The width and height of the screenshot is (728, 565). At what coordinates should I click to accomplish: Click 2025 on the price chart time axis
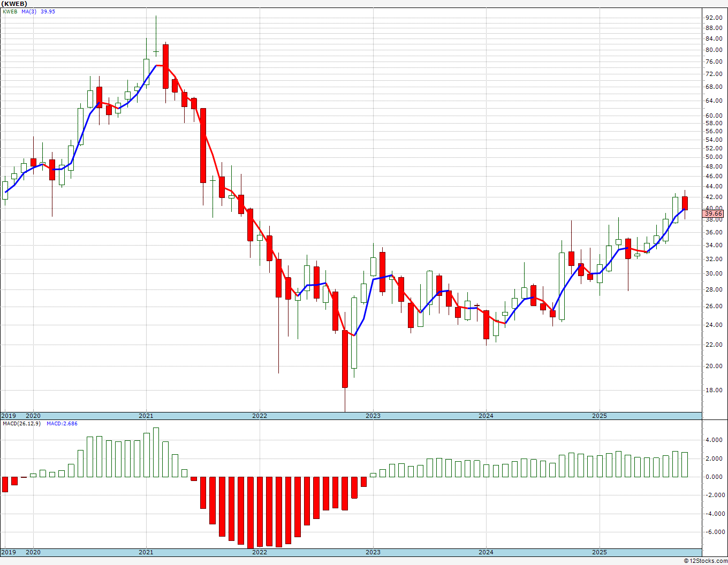tap(600, 416)
